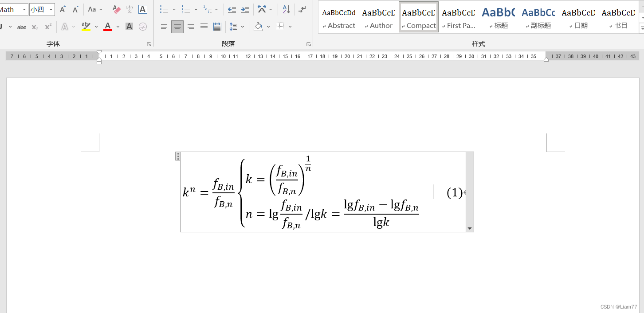644x313 pixels.
Task: Click the equation box move handle
Action: [178, 156]
